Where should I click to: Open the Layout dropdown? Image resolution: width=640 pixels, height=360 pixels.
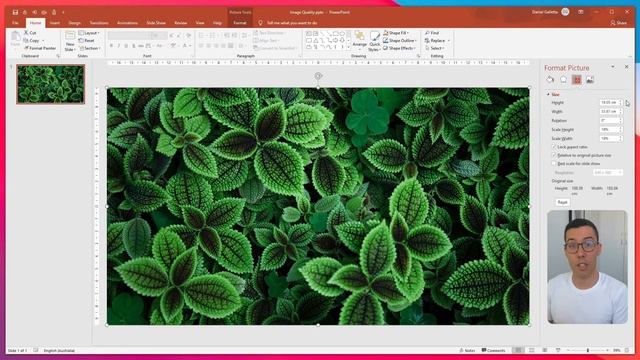(89, 33)
